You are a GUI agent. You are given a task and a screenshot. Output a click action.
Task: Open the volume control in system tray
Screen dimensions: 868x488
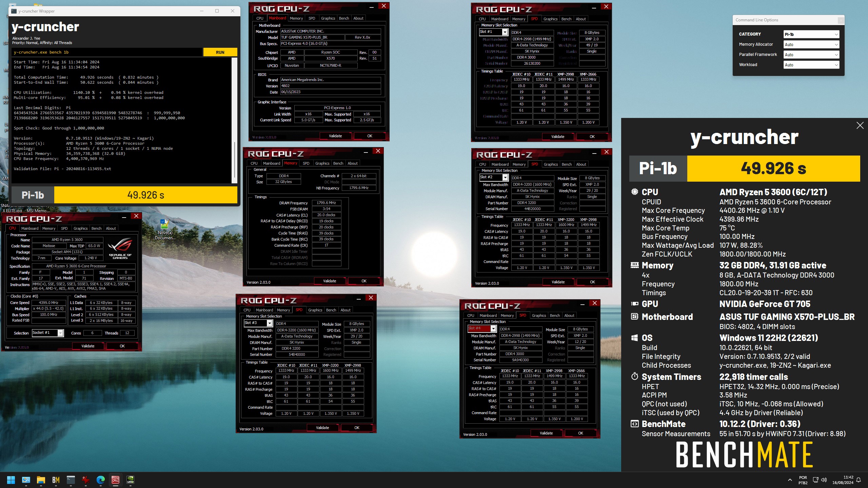[x=824, y=480]
